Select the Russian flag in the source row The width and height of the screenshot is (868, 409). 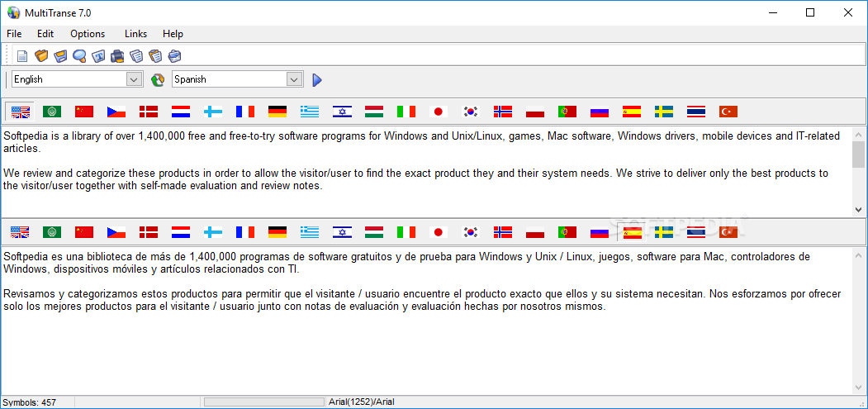point(600,112)
